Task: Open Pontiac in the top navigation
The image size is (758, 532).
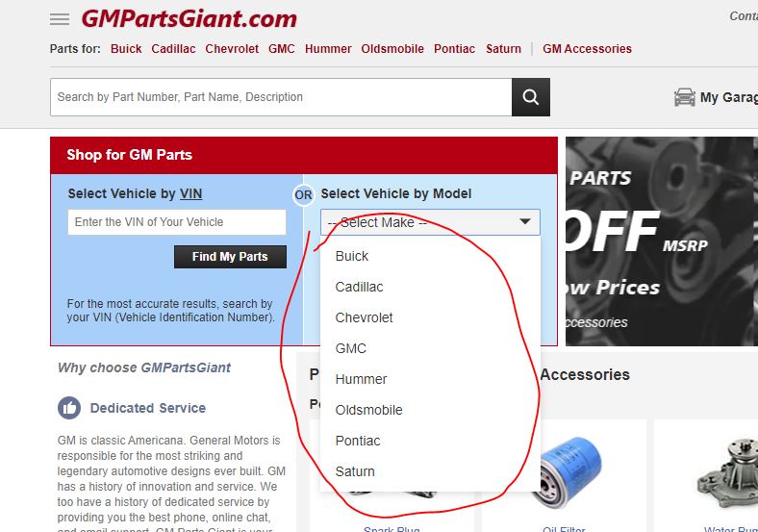Action: [454, 49]
